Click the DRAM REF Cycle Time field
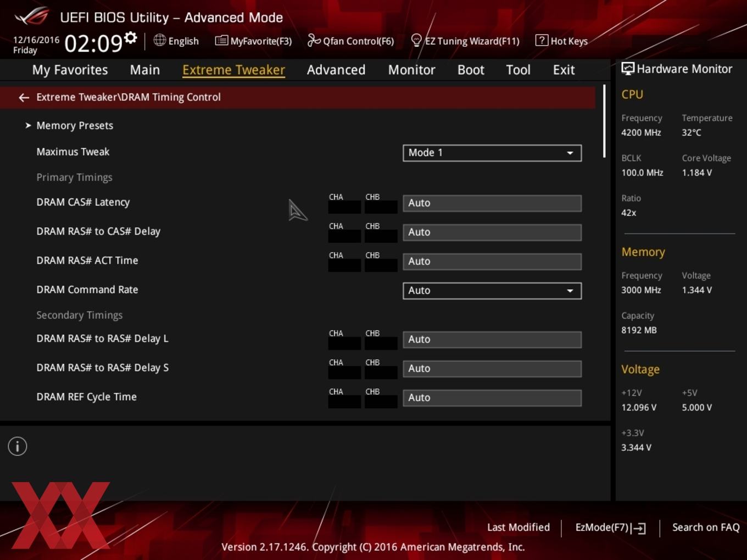 [492, 397]
